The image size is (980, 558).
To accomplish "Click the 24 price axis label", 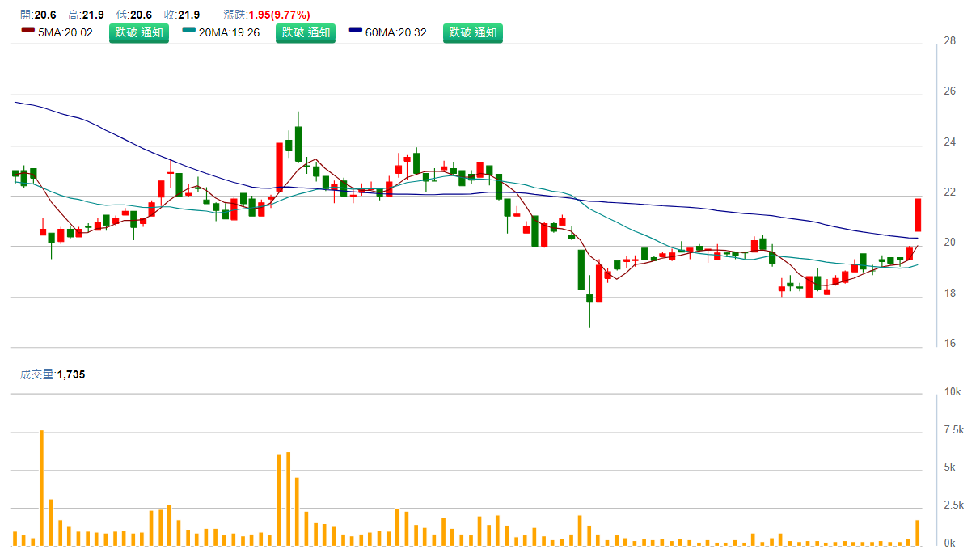I will 950,142.
